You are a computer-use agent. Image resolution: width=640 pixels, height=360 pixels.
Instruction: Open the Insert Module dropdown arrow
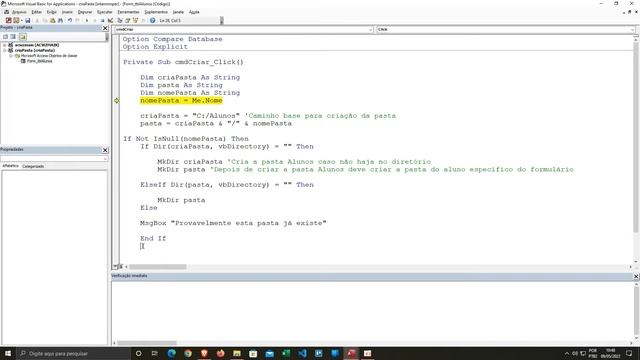[x=21, y=20]
